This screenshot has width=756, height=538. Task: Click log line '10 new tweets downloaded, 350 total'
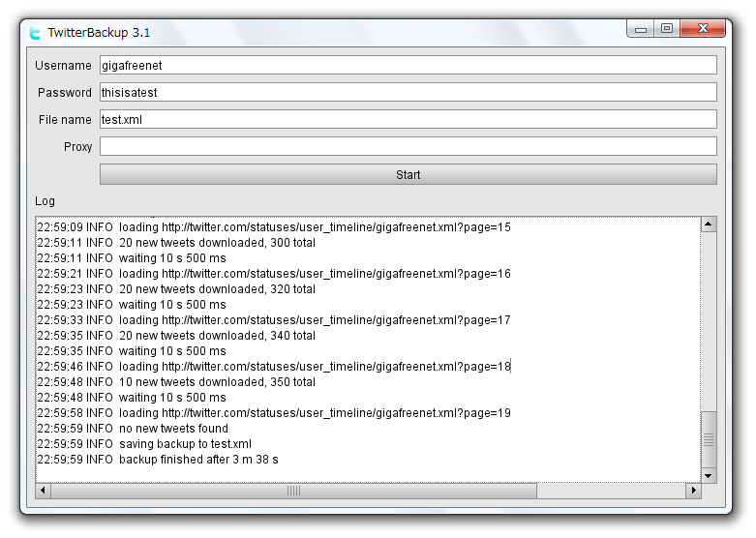pos(176,382)
